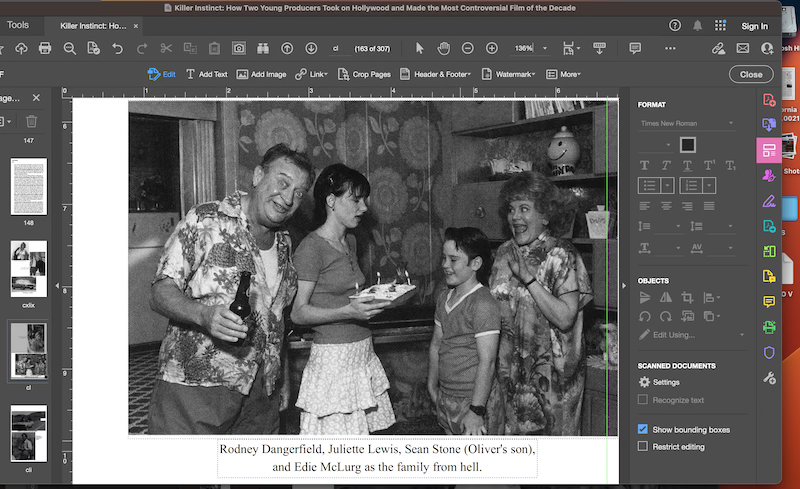Take a snapshot with the camera icon

238,48
